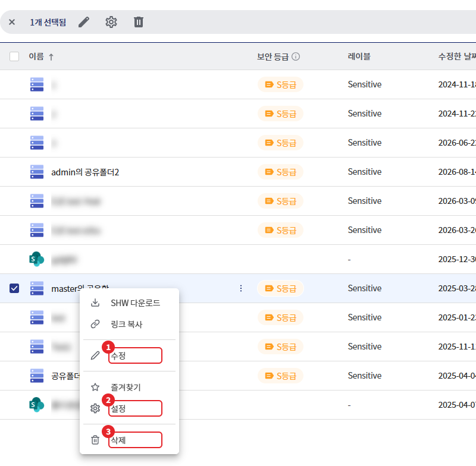Click storage icon in the 2026-06-22 row

37,143
